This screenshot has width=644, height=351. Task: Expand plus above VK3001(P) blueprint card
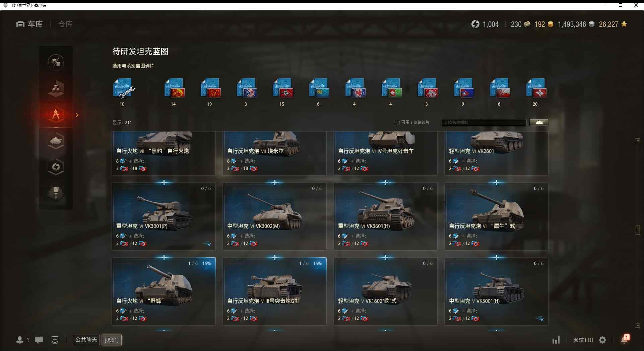pos(164,182)
